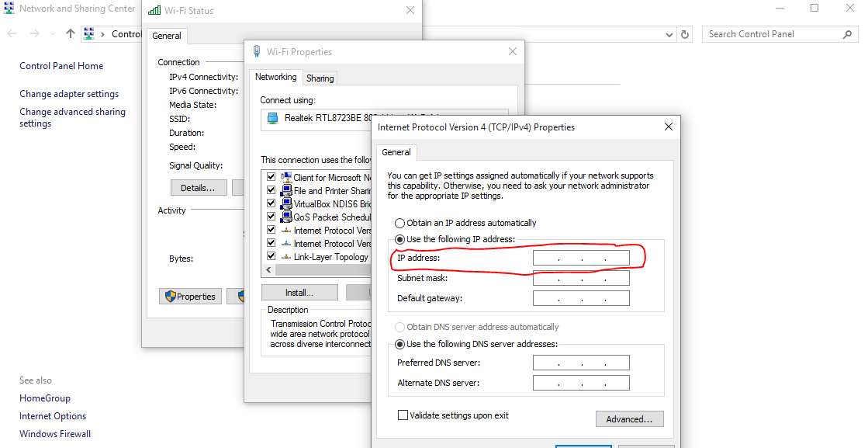Click the IP address field
The height and width of the screenshot is (448, 868).
581,258
